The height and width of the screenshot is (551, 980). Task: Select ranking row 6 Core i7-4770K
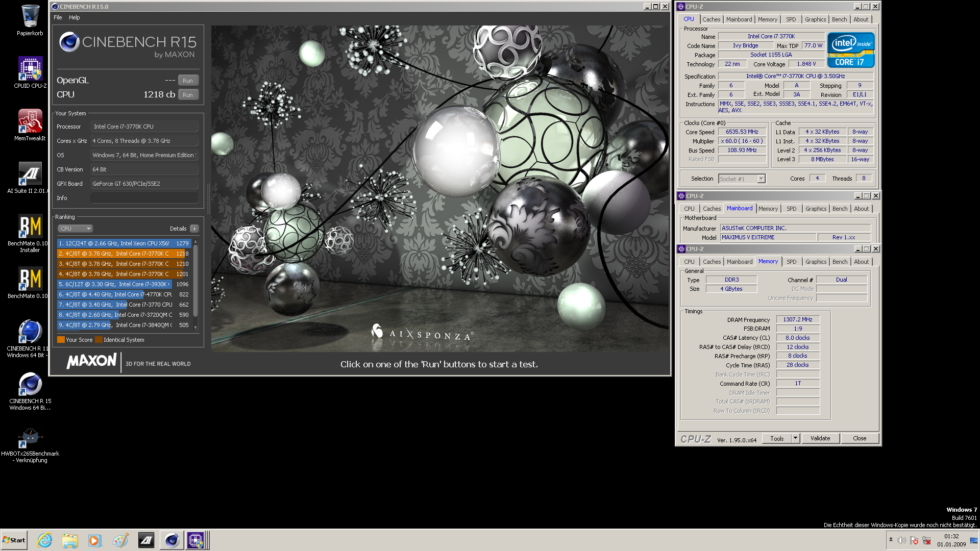coord(124,294)
